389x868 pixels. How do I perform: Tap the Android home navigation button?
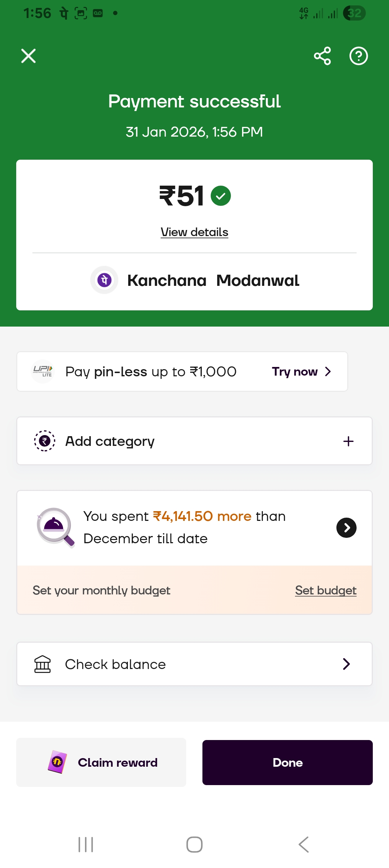194,845
